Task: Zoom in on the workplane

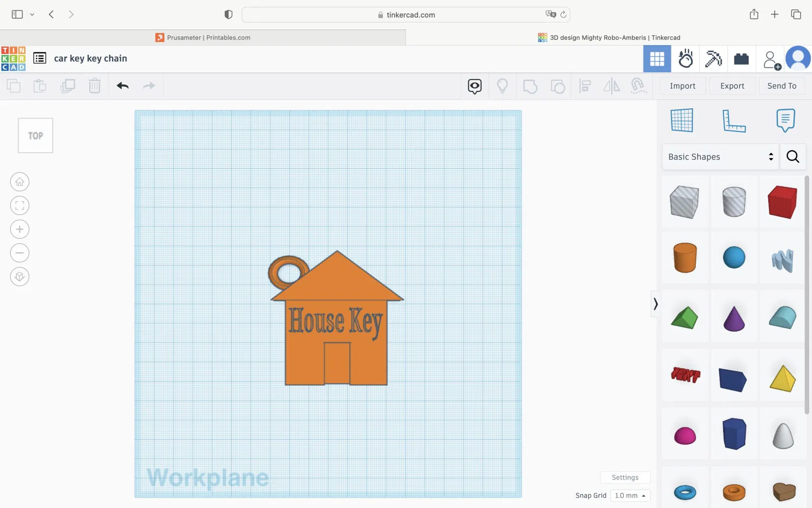Action: [x=20, y=229]
